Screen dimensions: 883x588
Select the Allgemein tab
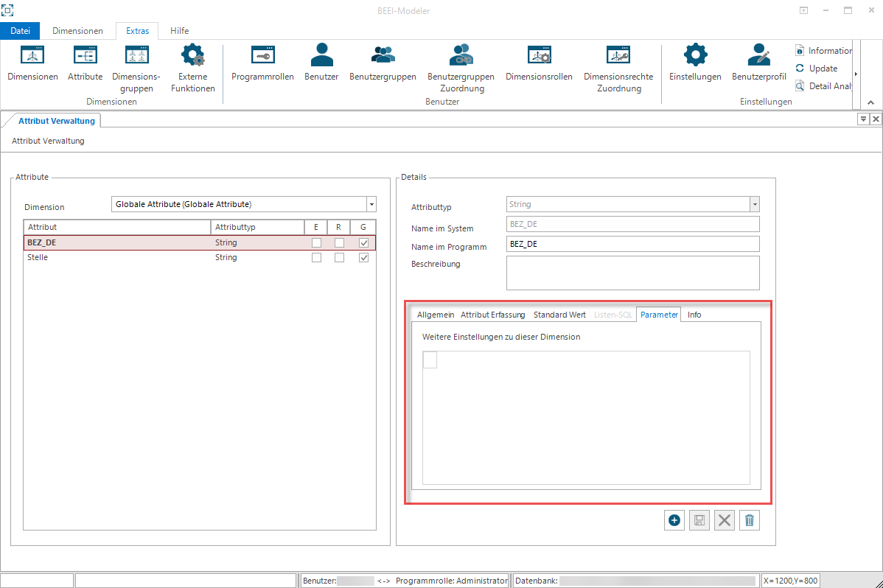pyautogui.click(x=436, y=315)
